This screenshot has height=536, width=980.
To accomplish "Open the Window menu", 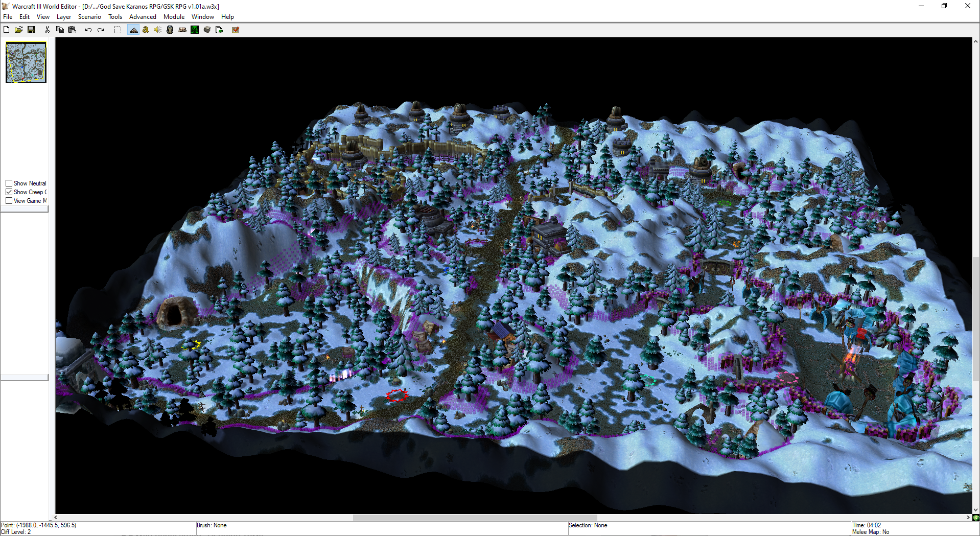I will (x=202, y=17).
